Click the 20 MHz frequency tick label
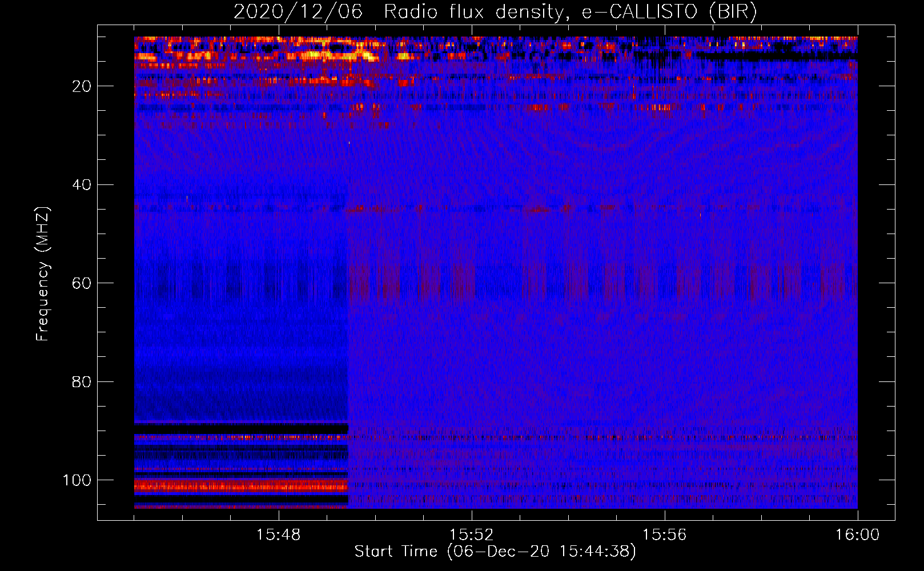Image resolution: width=924 pixels, height=571 pixels. click(82, 86)
